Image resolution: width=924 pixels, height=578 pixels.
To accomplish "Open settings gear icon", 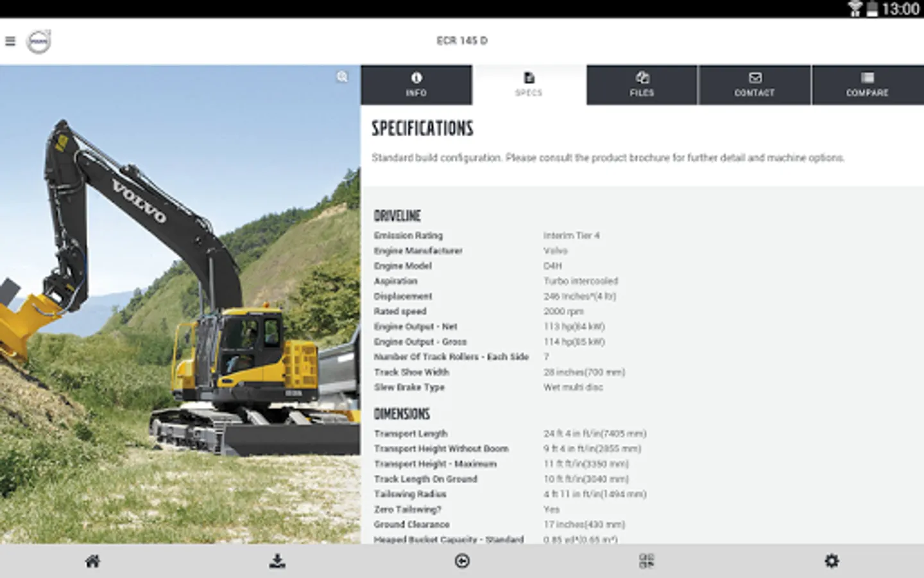I will point(832,561).
